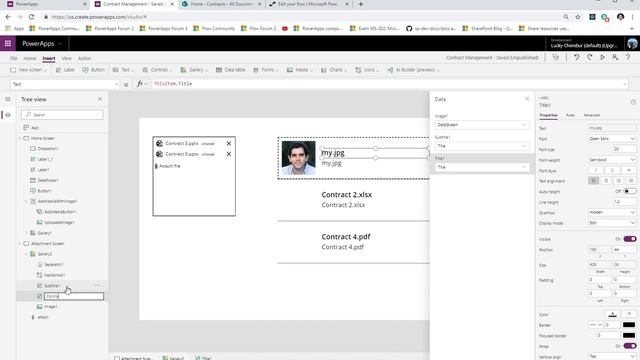Screen dimensions: 640x360
Task: Select the left text alignment button
Action: (x=593, y=180)
